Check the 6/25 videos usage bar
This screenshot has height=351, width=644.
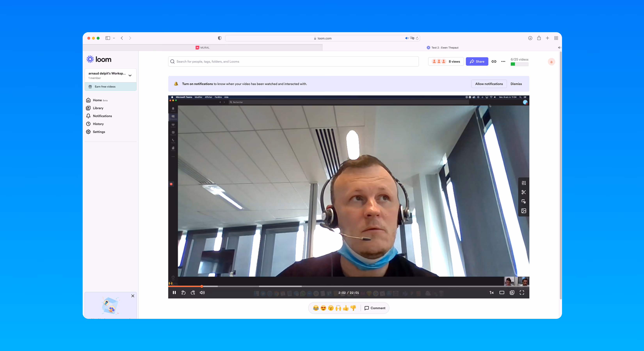pyautogui.click(x=519, y=64)
